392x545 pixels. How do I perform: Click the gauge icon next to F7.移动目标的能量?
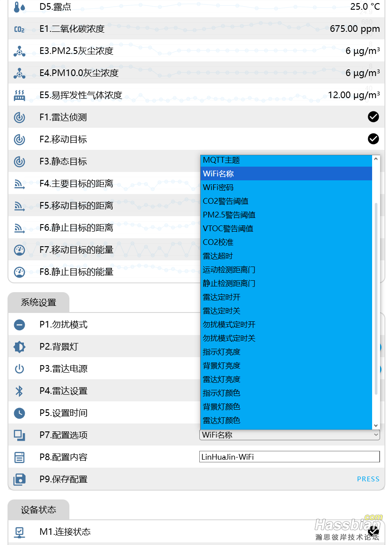(x=19, y=250)
